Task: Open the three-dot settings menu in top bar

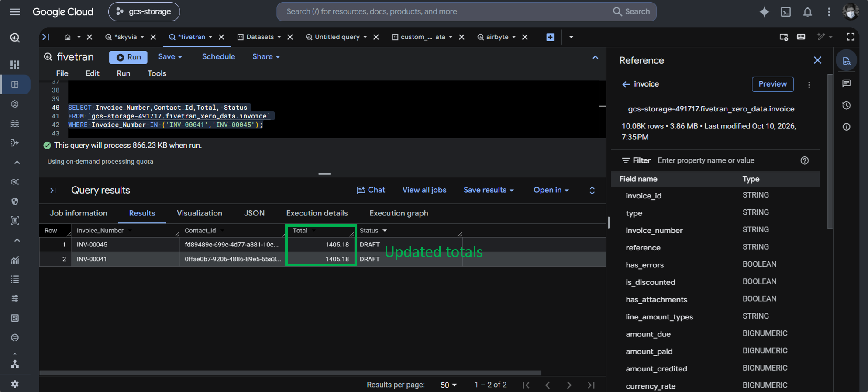Action: pos(829,12)
